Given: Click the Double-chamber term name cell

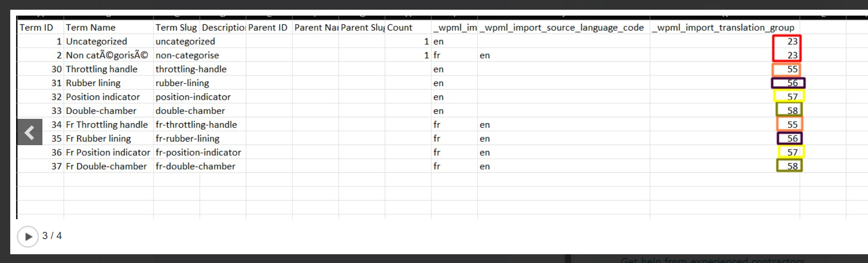Looking at the screenshot, I should pos(101,111).
